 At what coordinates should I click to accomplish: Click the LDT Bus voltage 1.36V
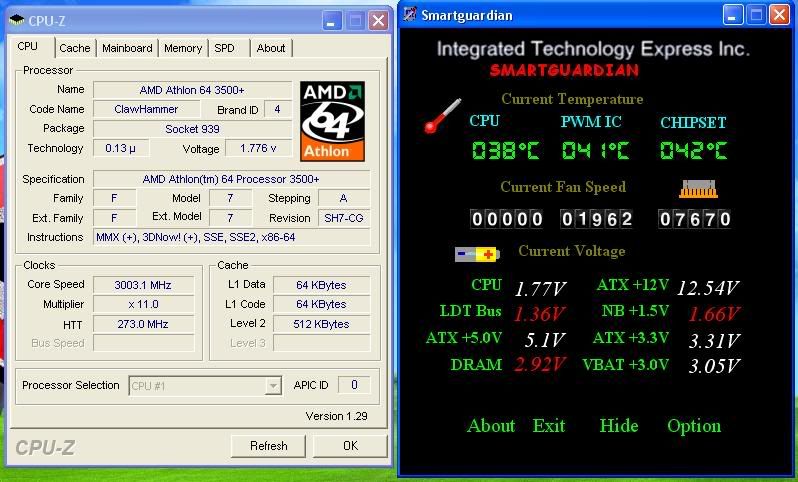(x=539, y=314)
